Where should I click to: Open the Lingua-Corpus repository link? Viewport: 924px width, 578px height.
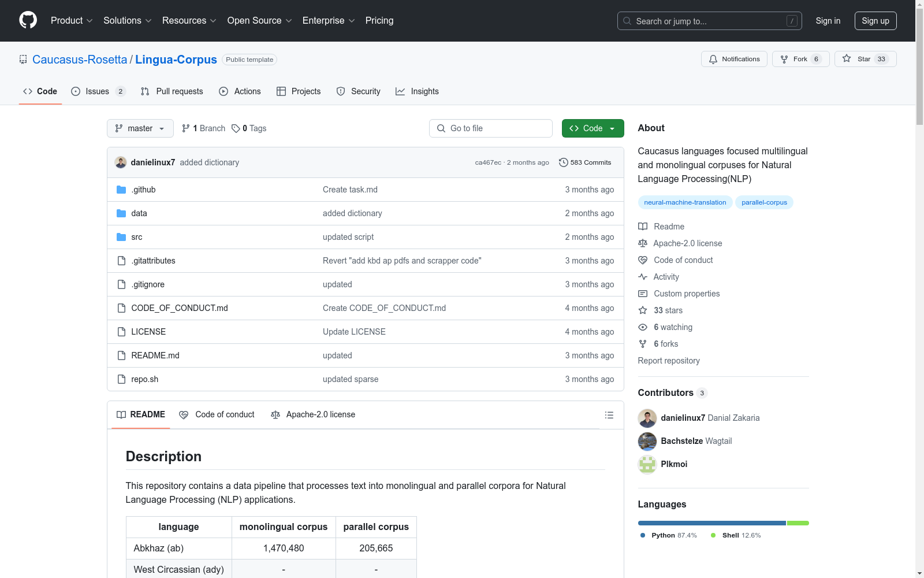(x=176, y=60)
